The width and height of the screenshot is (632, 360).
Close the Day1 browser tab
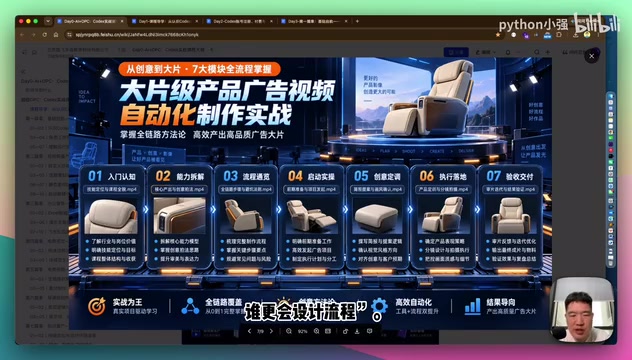pyautogui.click(x=197, y=21)
